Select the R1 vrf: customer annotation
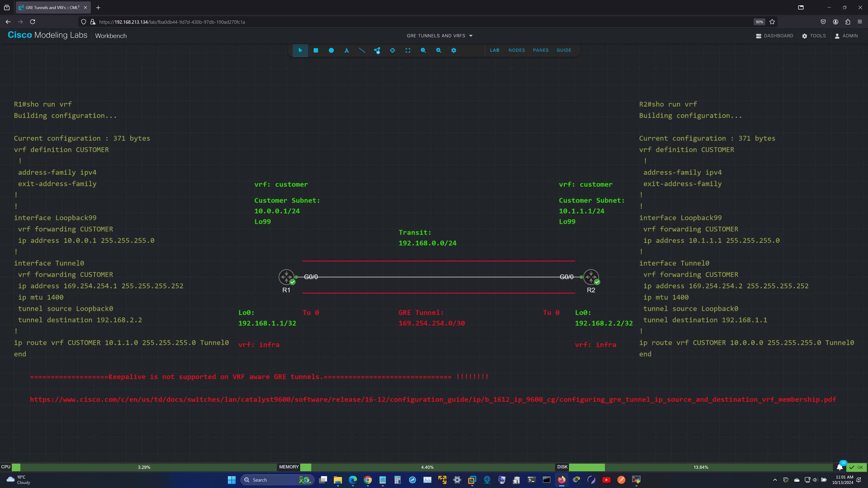The height and width of the screenshot is (488, 868). coord(281,184)
